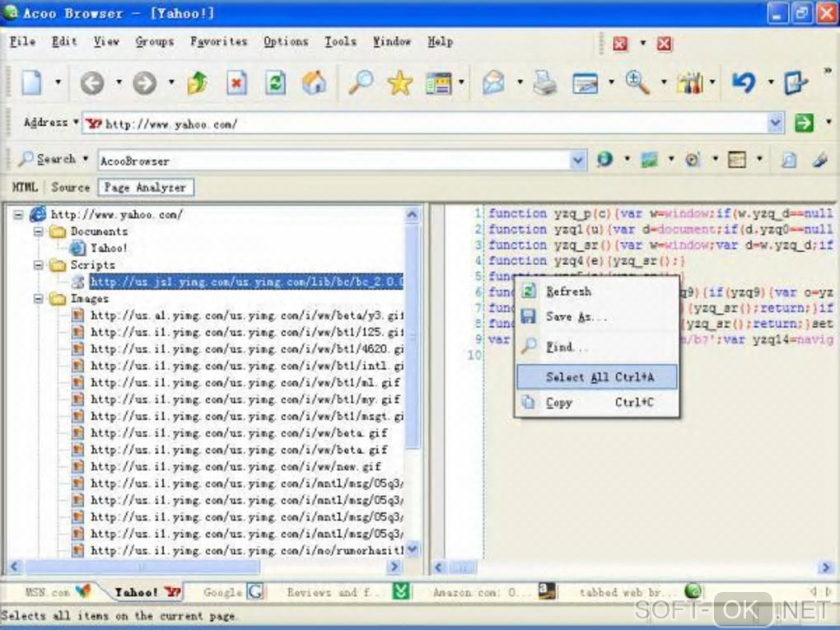This screenshot has width=840, height=630.
Task: Switch to the Google browser tab
Action: 232,591
